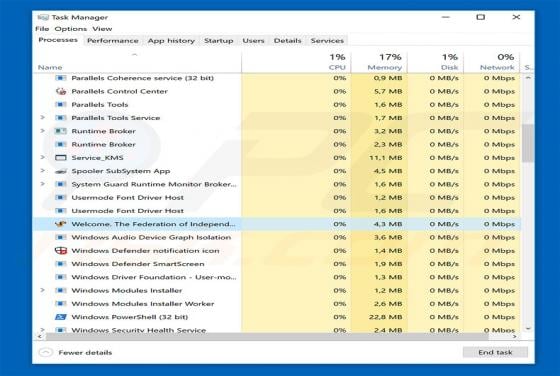
Task: Click the vertical scrollbar thumb
Action: [x=528, y=143]
